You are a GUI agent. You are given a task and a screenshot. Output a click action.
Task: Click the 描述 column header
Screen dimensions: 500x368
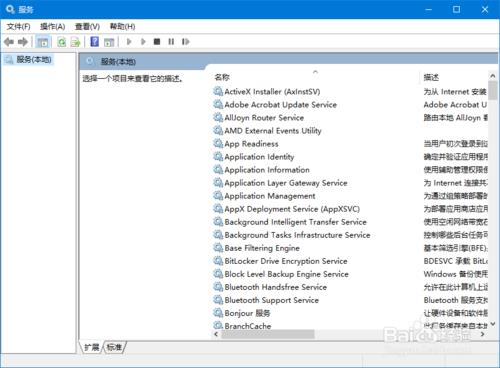[x=431, y=77]
